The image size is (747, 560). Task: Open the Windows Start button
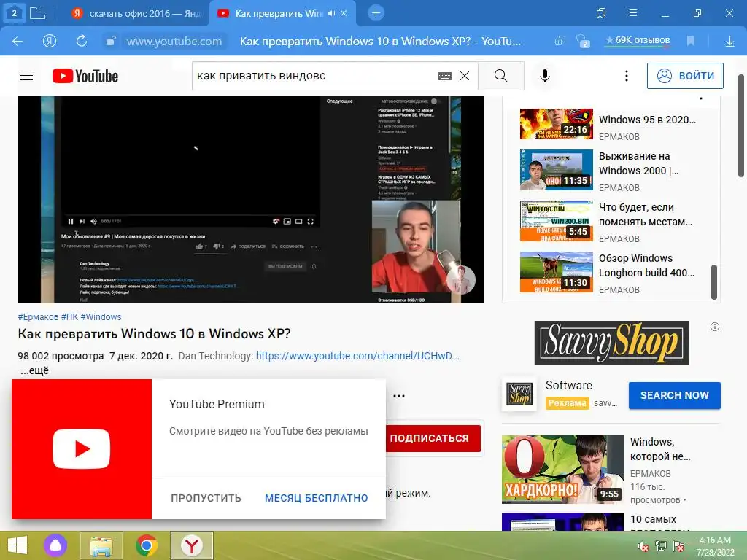click(x=18, y=545)
